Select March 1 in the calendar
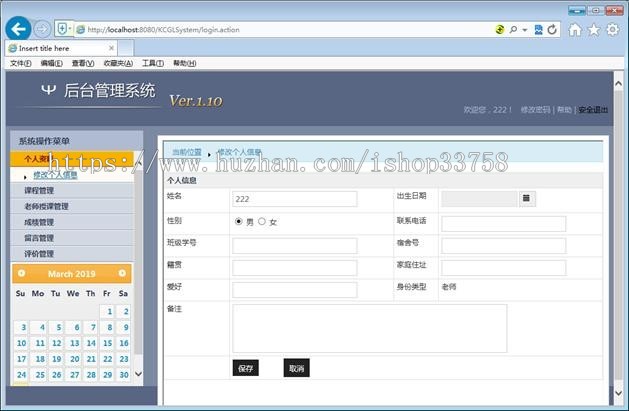Viewport: 629px width, 411px height. [108, 312]
